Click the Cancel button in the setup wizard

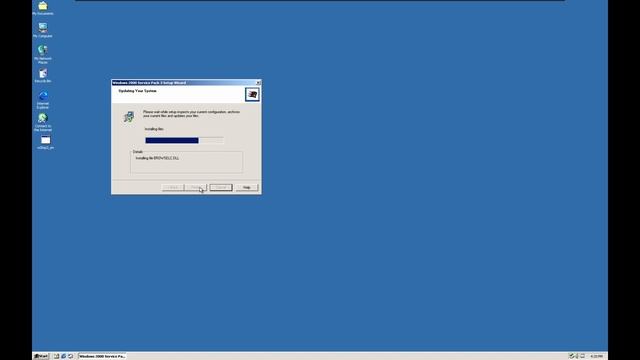click(x=221, y=187)
